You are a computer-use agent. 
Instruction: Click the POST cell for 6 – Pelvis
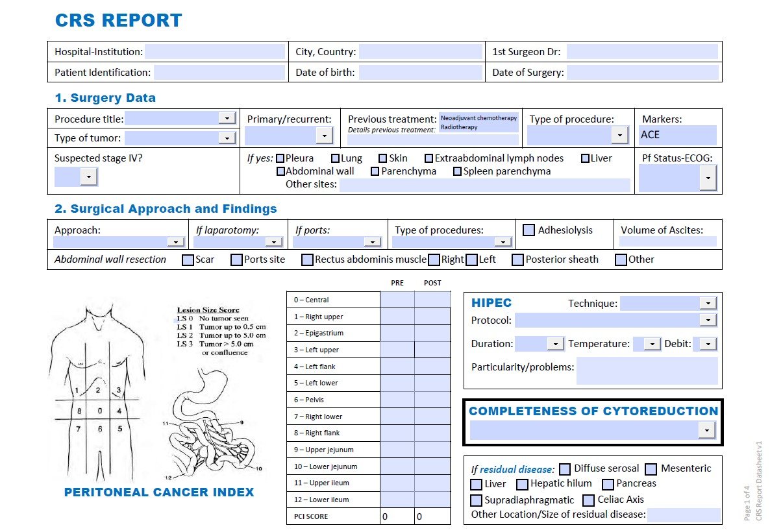[x=432, y=400]
